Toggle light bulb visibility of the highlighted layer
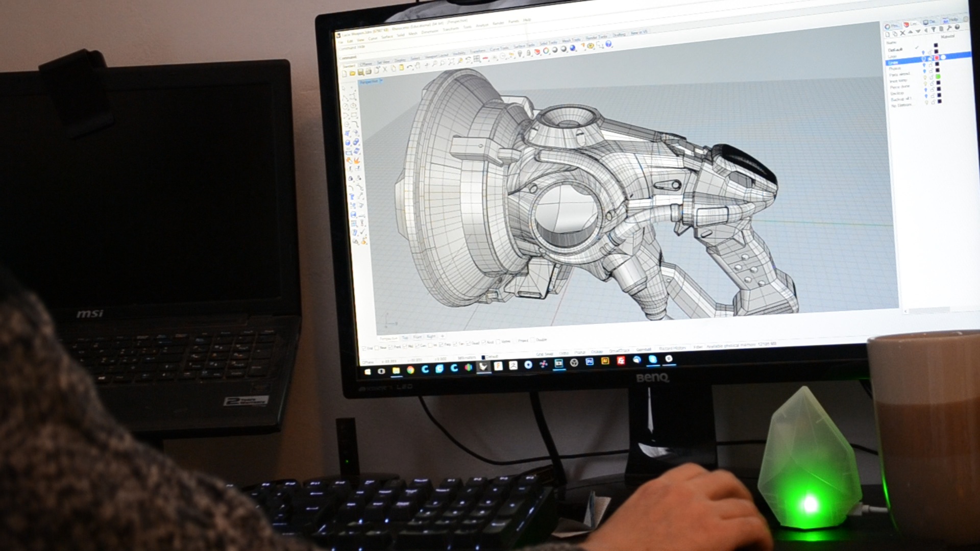Screen dimensions: 980x551 (924, 59)
